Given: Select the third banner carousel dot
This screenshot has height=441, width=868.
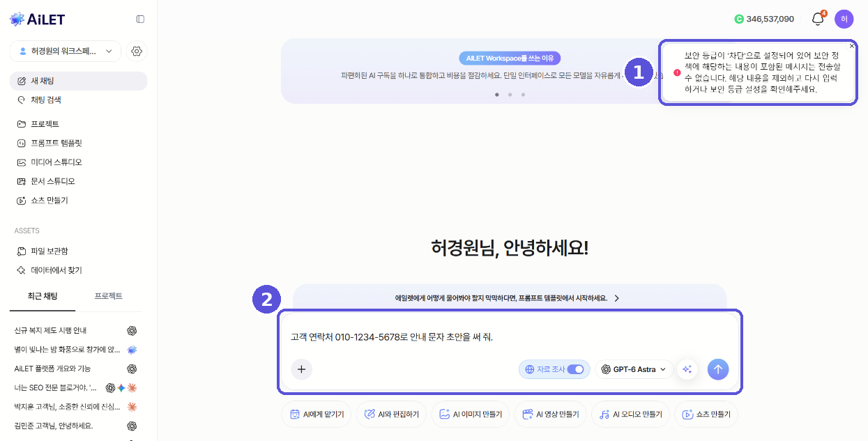Looking at the screenshot, I should click(x=523, y=94).
